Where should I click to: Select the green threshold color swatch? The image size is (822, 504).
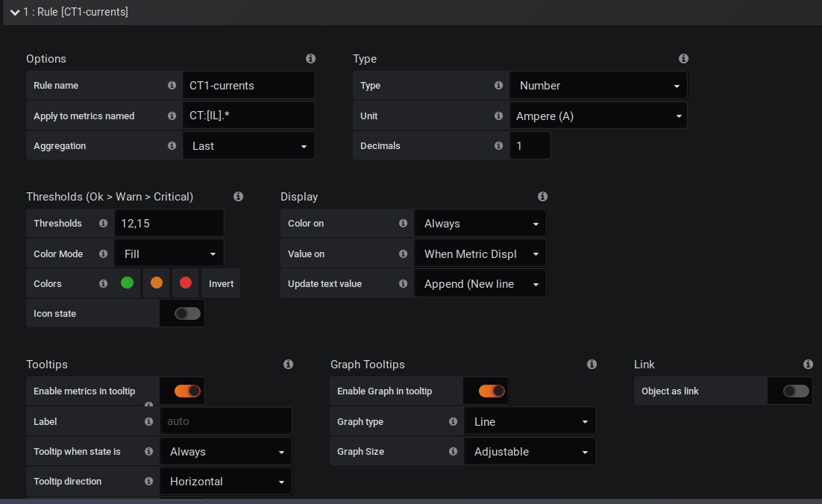click(x=127, y=283)
